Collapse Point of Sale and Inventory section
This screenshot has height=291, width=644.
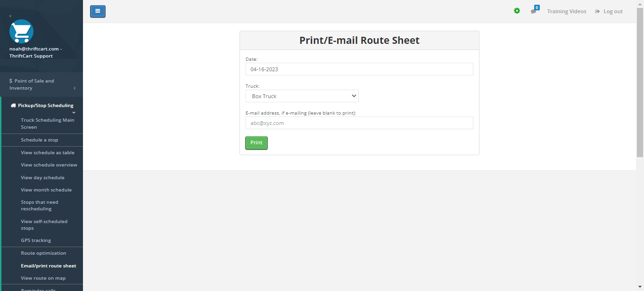pyautogui.click(x=74, y=88)
